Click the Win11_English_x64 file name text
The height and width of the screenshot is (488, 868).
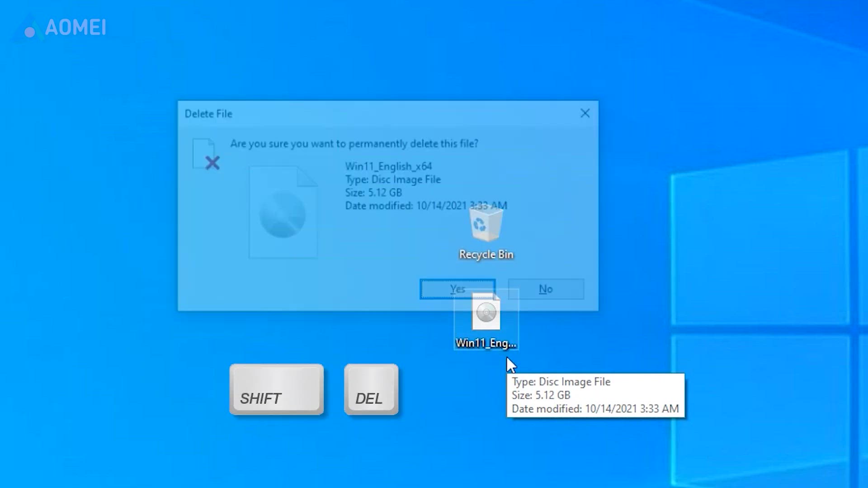(388, 166)
